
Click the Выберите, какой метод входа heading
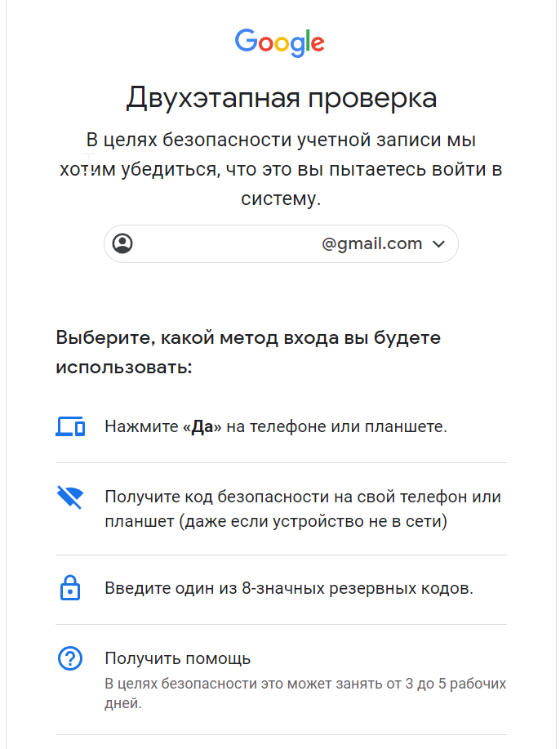pyautogui.click(x=248, y=352)
